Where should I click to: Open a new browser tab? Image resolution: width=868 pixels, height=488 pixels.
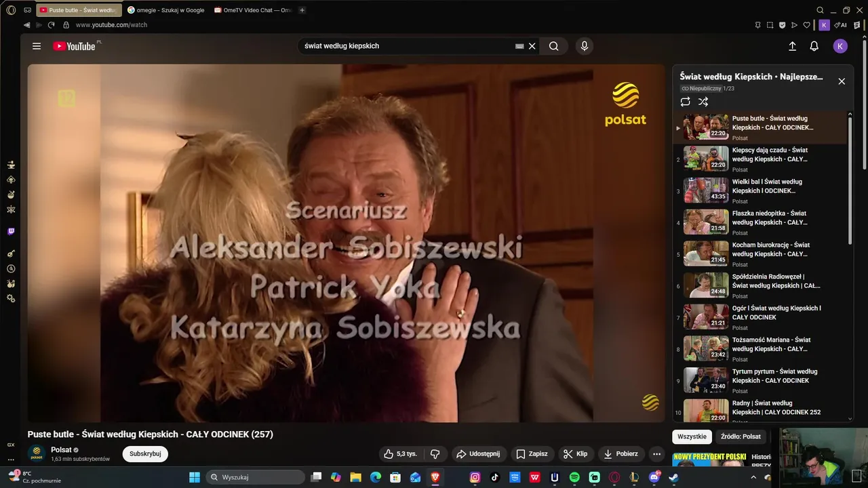(x=302, y=10)
